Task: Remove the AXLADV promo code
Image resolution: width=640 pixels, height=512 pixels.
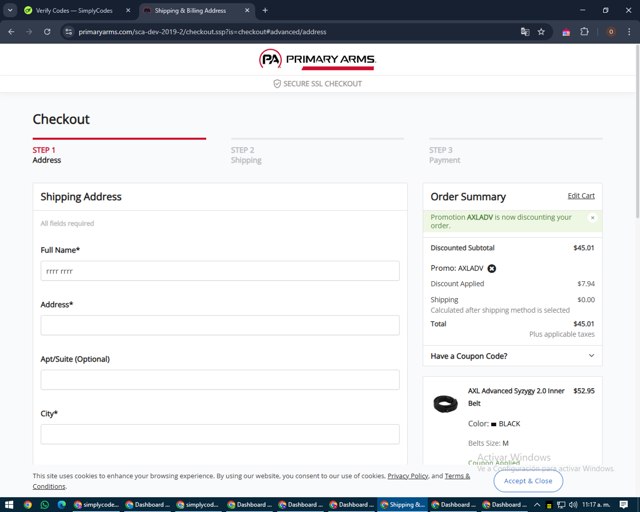Action: (x=492, y=268)
